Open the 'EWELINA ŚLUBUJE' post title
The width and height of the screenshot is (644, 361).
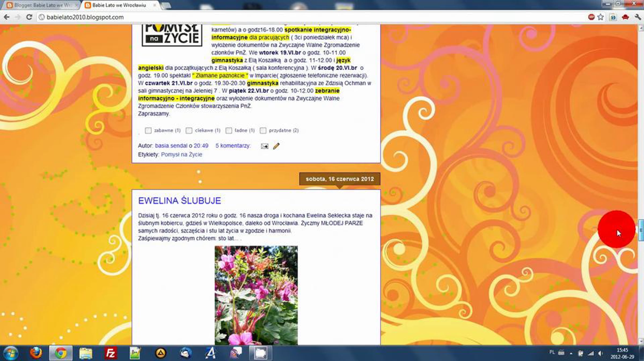[x=180, y=201]
